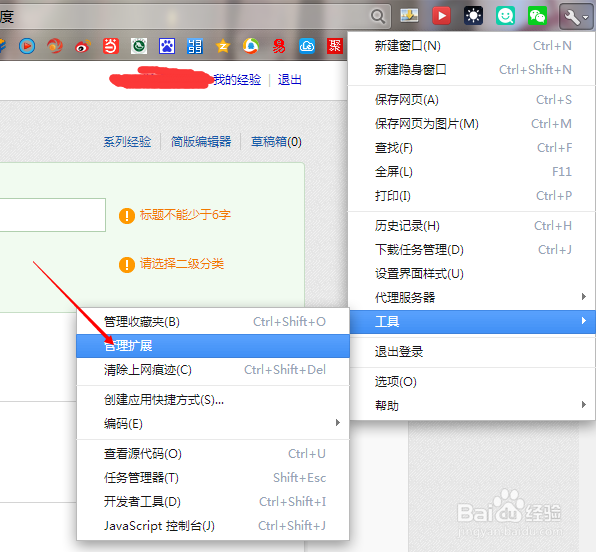Choose 打印(I) menu item
The image size is (596, 552).
[x=472, y=195]
